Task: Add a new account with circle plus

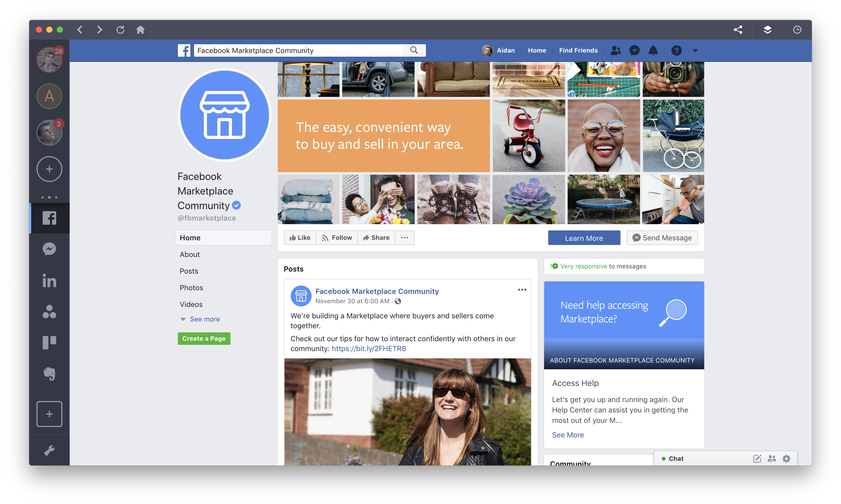Action: (50, 169)
